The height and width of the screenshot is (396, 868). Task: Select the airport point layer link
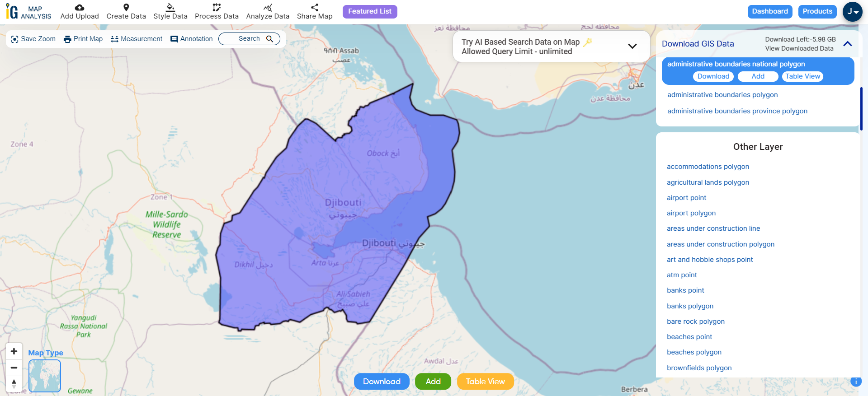pos(686,198)
